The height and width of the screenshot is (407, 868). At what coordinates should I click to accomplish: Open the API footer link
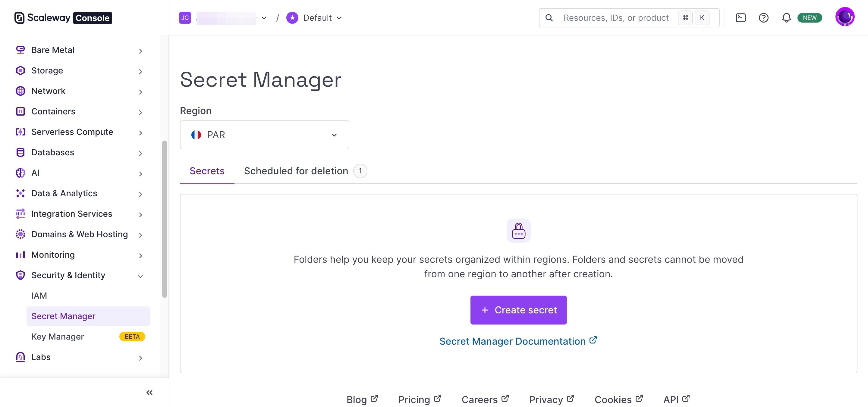677,399
